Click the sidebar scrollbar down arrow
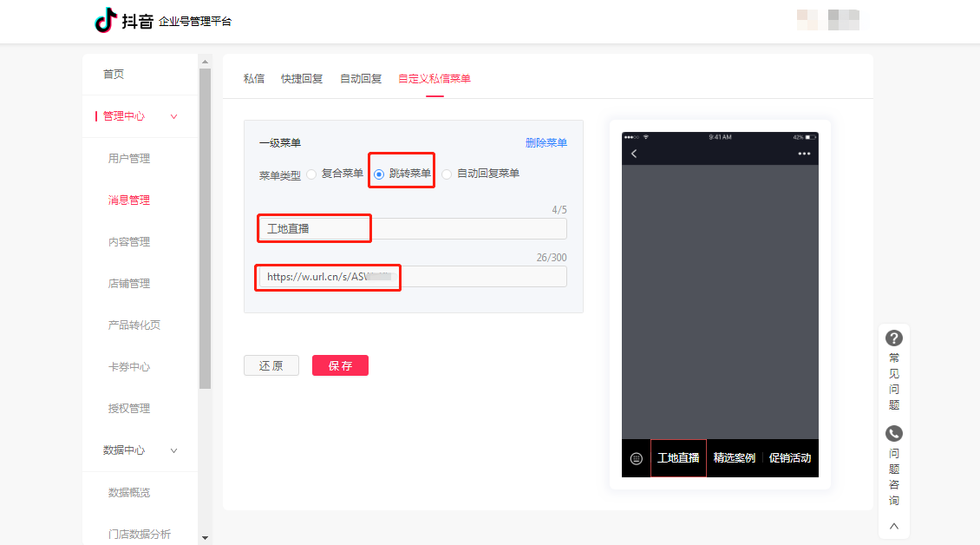Viewport: 980px width, 545px height. coord(205,538)
